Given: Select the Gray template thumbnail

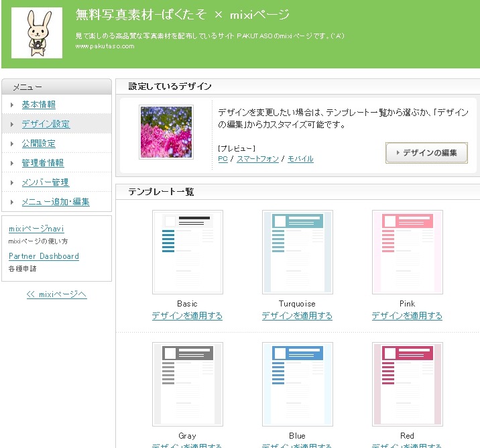Looking at the screenshot, I should pyautogui.click(x=188, y=384).
